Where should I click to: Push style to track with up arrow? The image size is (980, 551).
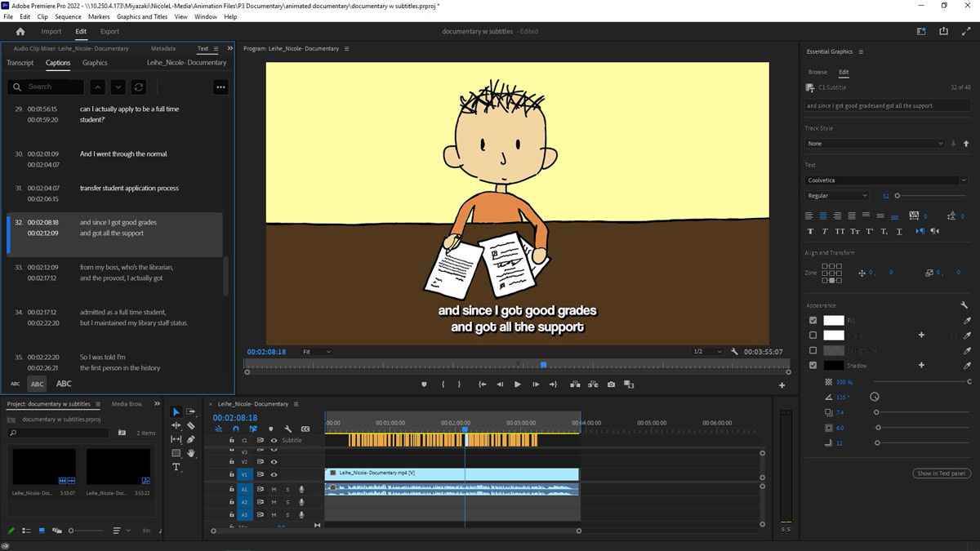pyautogui.click(x=966, y=144)
